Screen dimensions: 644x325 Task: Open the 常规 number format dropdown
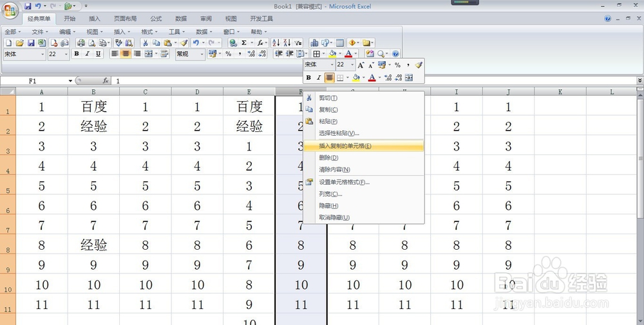[202, 54]
